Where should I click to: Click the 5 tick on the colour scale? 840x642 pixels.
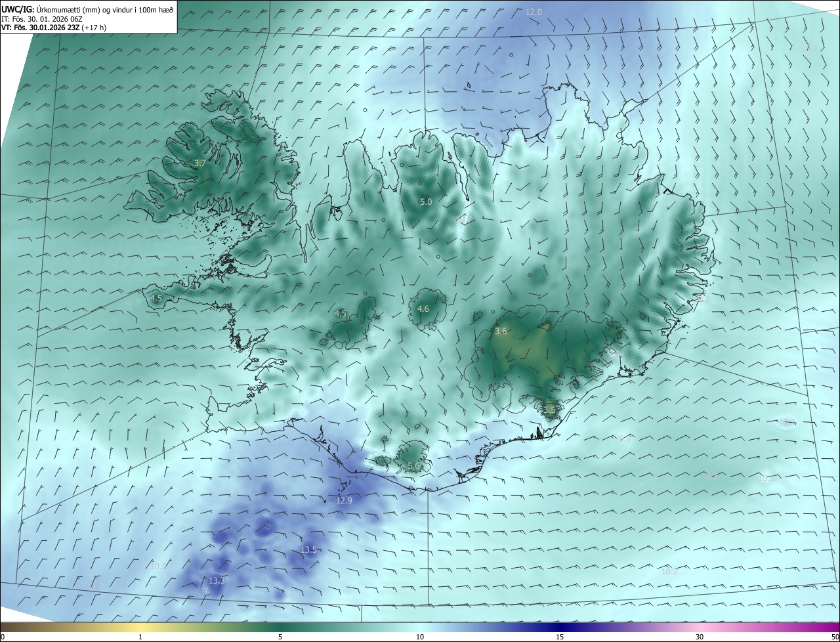[280, 637]
